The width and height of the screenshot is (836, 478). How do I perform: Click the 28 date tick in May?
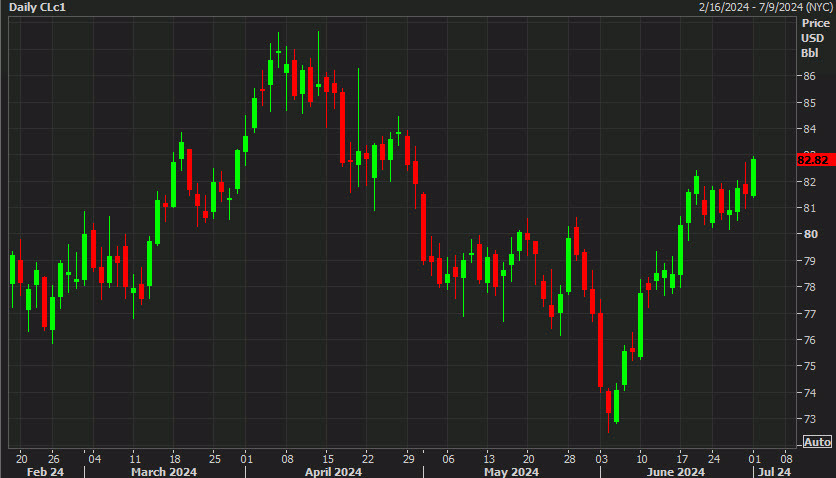coord(569,459)
